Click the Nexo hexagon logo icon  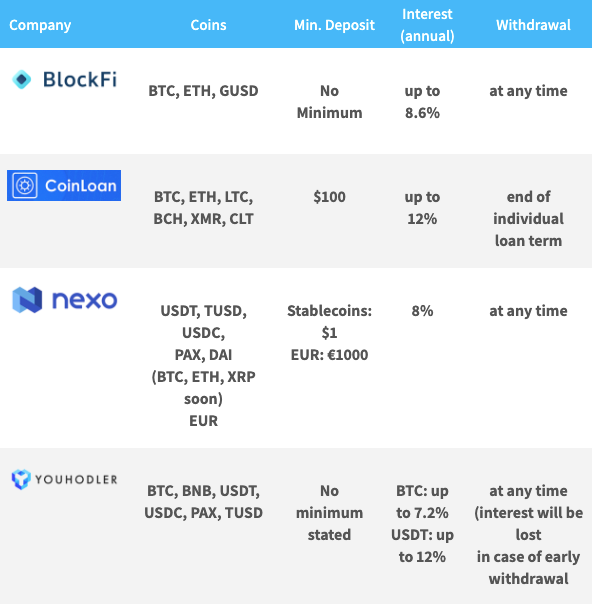pos(27,300)
